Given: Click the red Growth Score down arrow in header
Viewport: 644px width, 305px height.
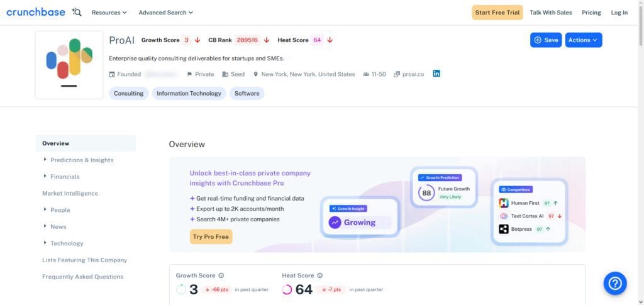Looking at the screenshot, I should [197, 40].
